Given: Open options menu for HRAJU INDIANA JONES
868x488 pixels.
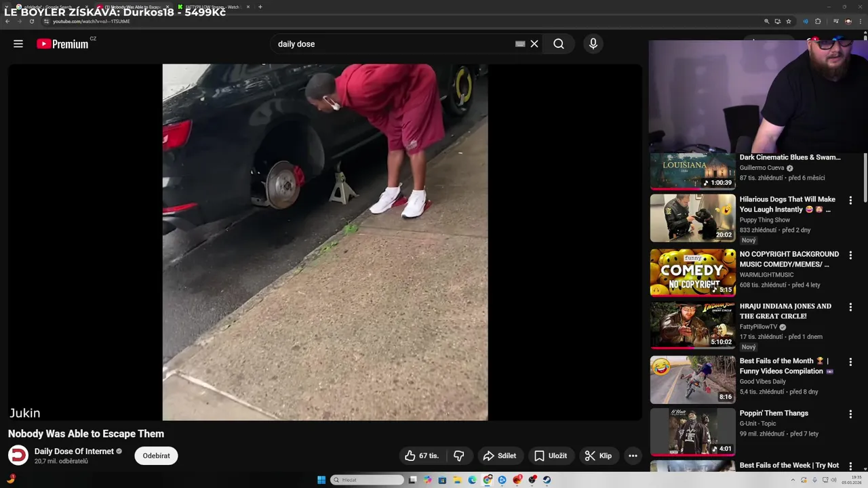Looking at the screenshot, I should pos(850,307).
